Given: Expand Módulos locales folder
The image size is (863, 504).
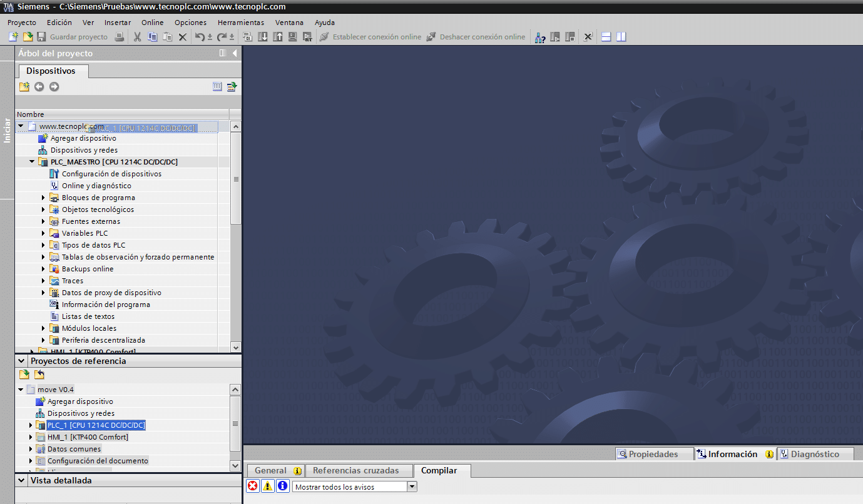Looking at the screenshot, I should pos(44,328).
